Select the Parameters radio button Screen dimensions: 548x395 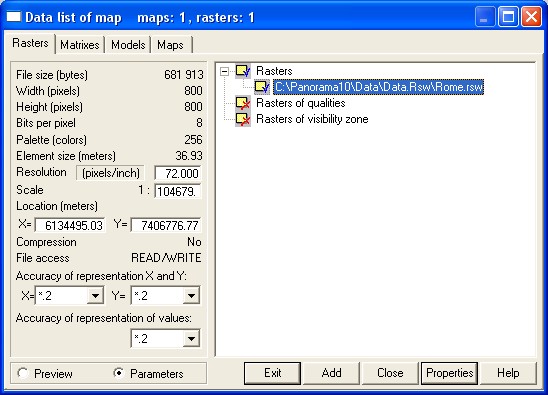(x=119, y=373)
